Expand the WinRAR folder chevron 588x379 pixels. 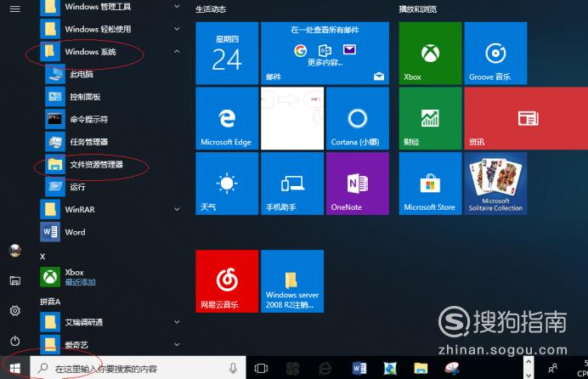tap(177, 209)
